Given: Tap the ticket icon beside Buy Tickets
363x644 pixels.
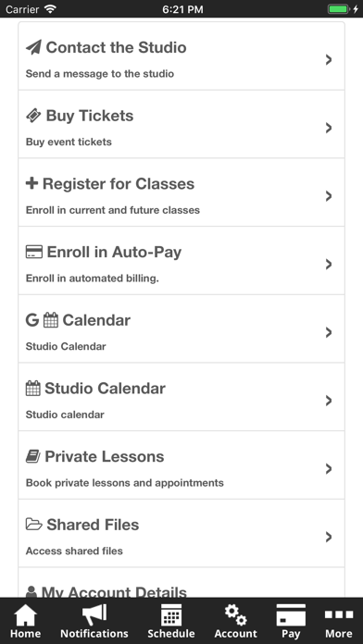Looking at the screenshot, I should pyautogui.click(x=33, y=116).
